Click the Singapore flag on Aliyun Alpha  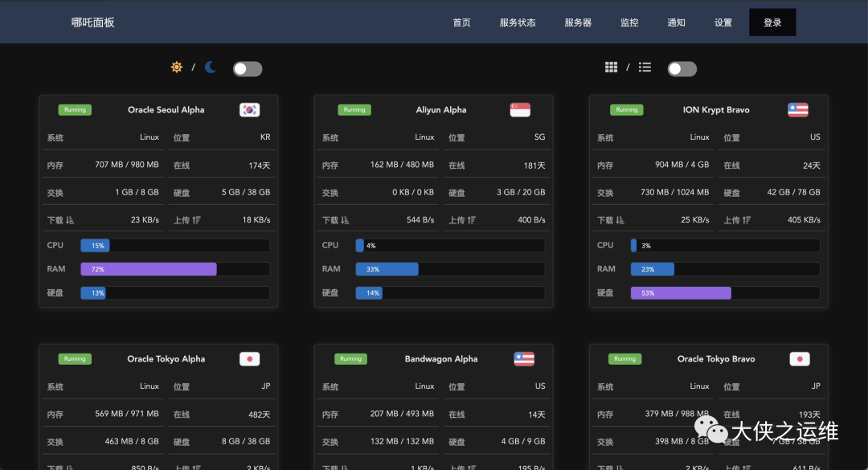pos(520,109)
